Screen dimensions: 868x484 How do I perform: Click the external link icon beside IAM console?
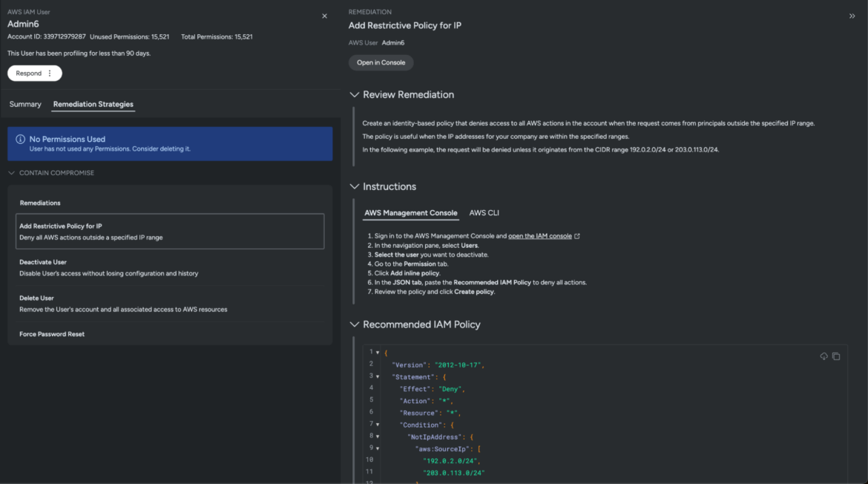[x=577, y=236]
